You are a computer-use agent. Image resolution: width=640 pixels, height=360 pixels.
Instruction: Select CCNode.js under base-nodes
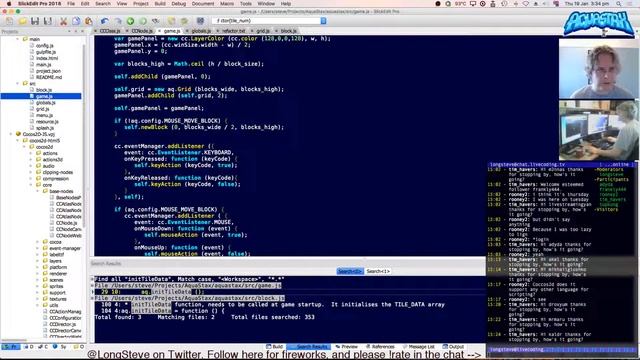pyautogui.click(x=66, y=223)
